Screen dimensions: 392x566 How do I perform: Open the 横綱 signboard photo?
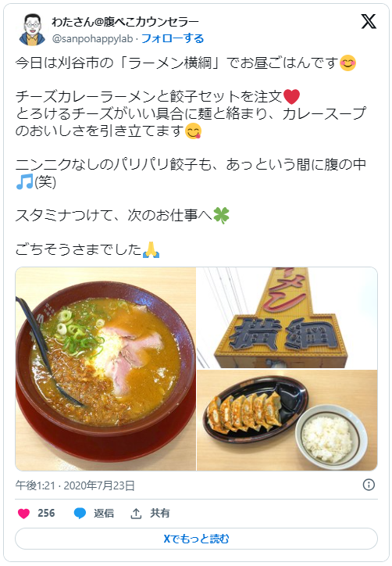[287, 317]
